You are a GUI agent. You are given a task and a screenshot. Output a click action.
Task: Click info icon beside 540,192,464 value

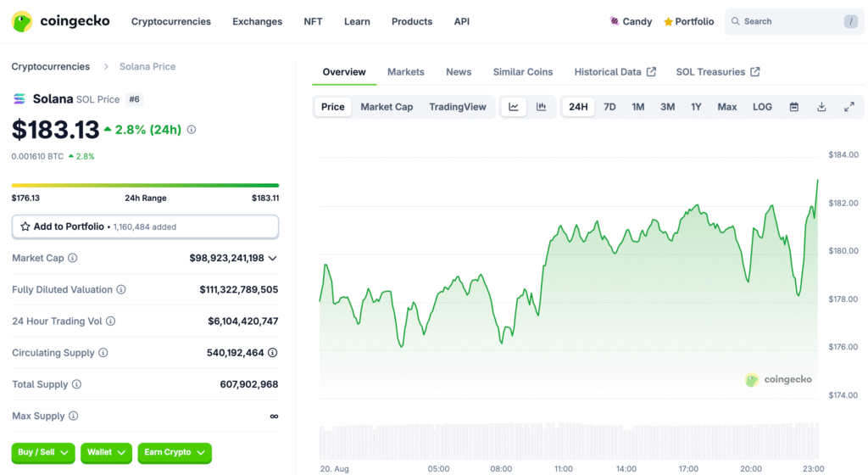pos(272,353)
